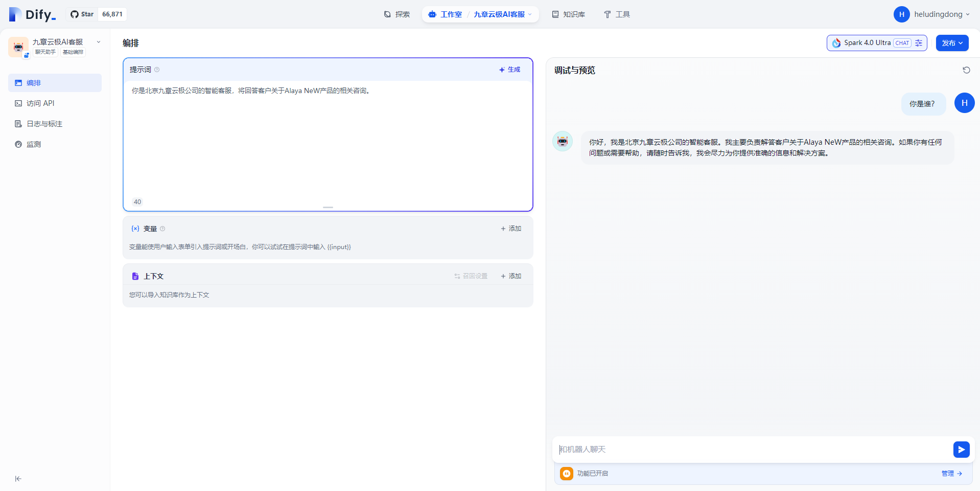980x491 pixels.
Task: Click the H user avatar in header
Action: (x=901, y=14)
